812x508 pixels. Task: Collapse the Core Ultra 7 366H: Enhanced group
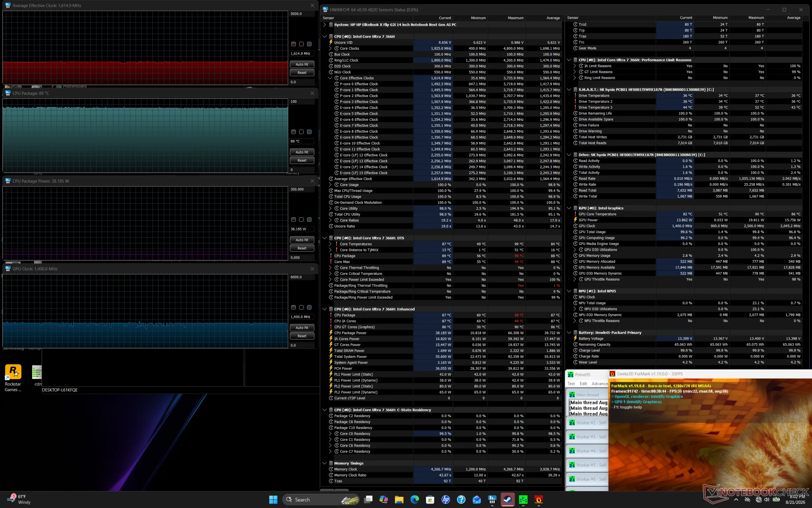324,310
